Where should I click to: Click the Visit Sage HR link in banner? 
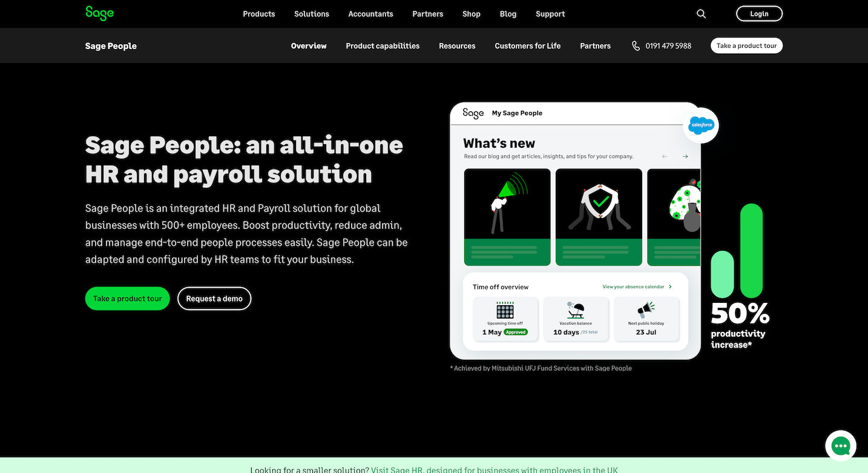coord(495,469)
